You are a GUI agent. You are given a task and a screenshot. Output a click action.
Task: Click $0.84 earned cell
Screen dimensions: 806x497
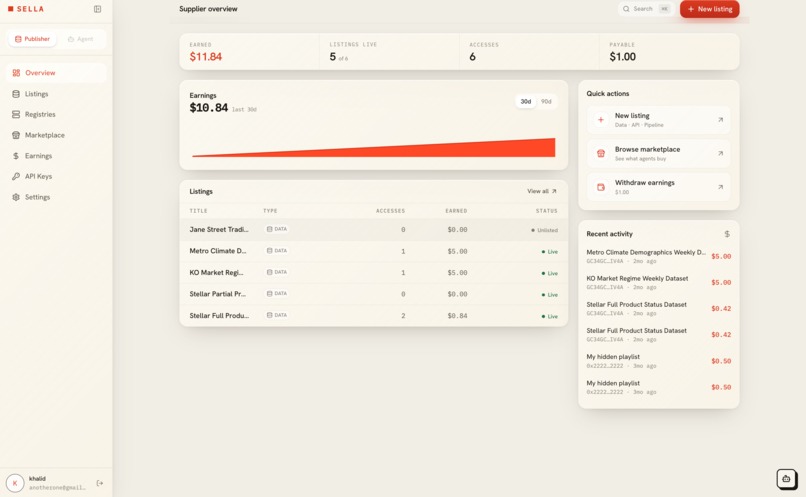click(x=457, y=316)
